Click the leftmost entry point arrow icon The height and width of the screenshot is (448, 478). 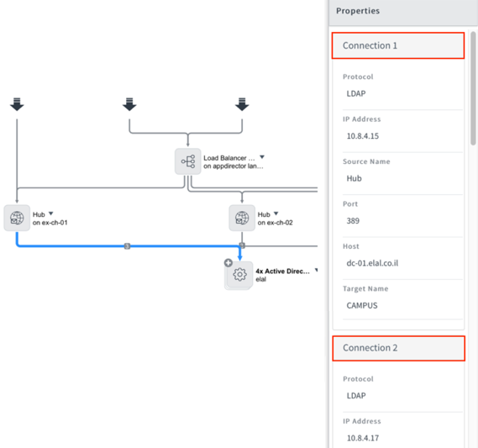[x=17, y=104]
